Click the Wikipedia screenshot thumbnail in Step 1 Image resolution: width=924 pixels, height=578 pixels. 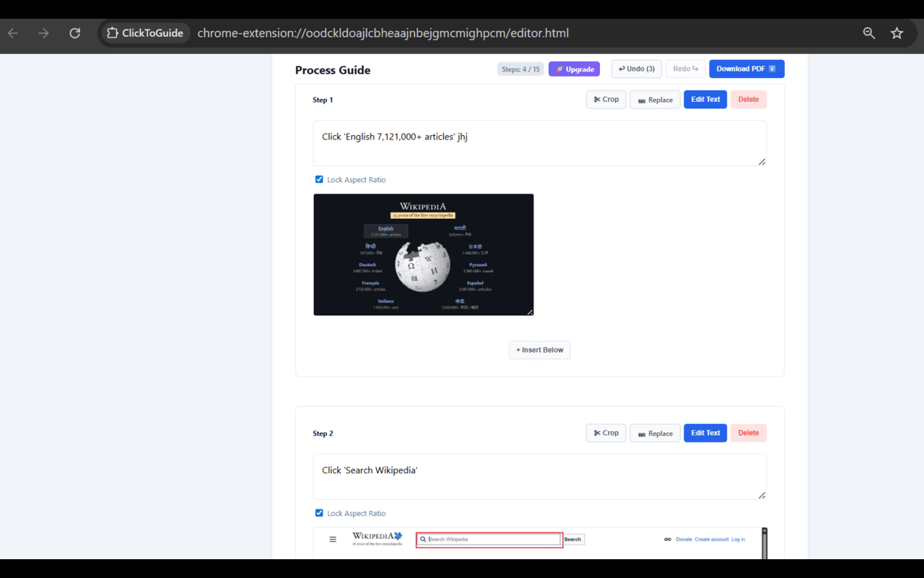[423, 254]
